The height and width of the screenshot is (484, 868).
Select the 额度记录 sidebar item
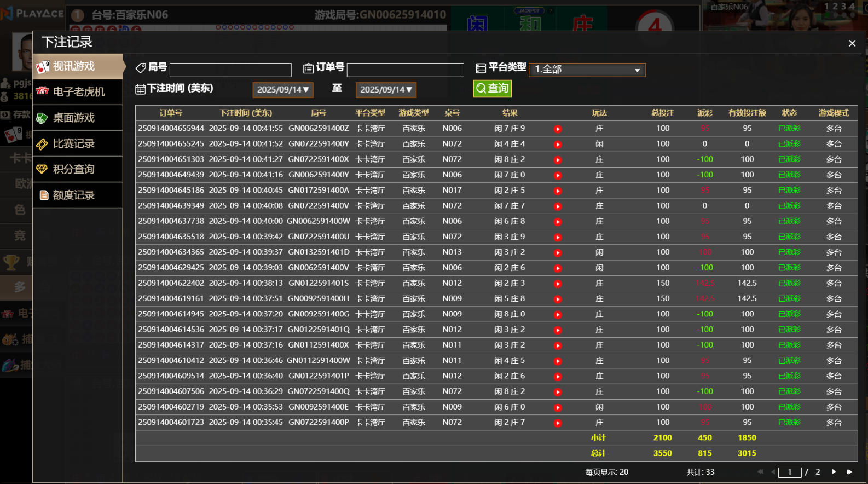click(x=78, y=195)
